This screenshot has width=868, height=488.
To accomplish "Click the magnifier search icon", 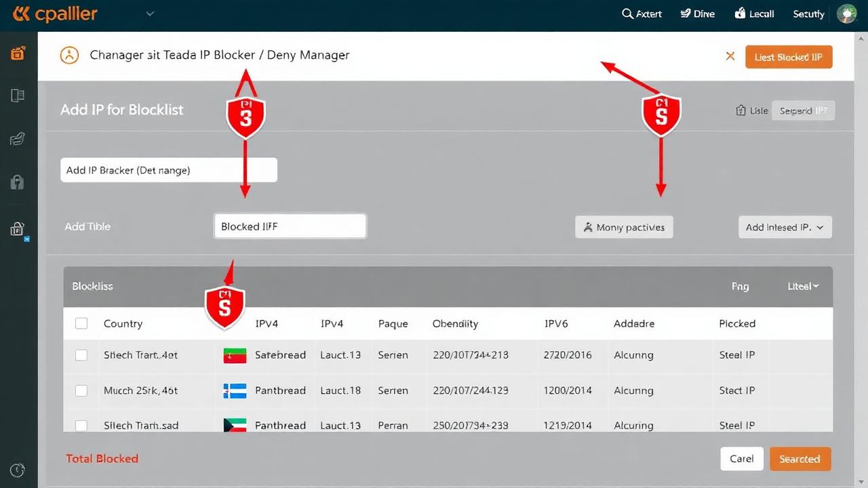I will [627, 14].
